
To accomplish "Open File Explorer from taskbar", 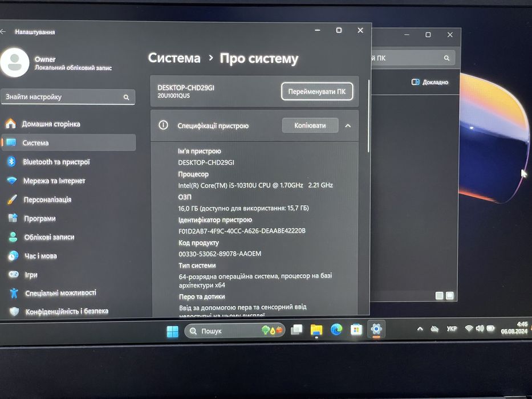I will (316, 330).
